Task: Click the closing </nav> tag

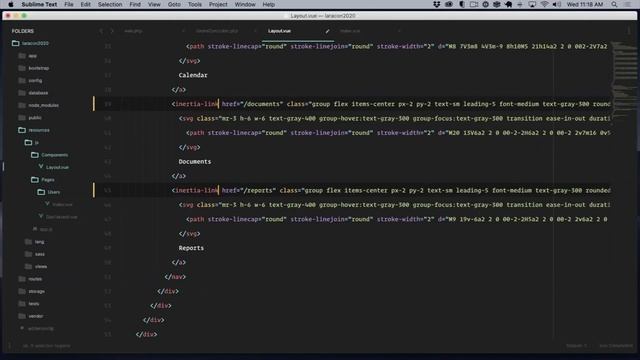Action: click(x=175, y=277)
